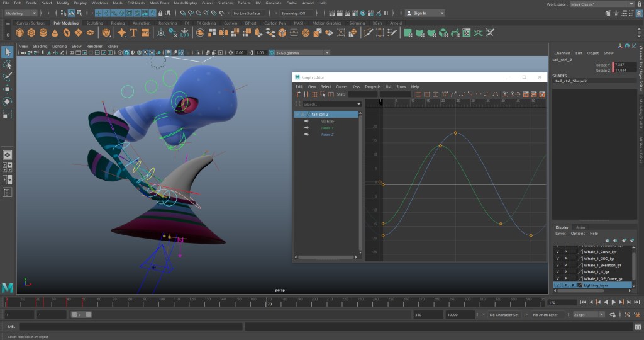The image size is (644, 340).
Task: Toggle the V box on Lighting_layer
Action: 557,285
